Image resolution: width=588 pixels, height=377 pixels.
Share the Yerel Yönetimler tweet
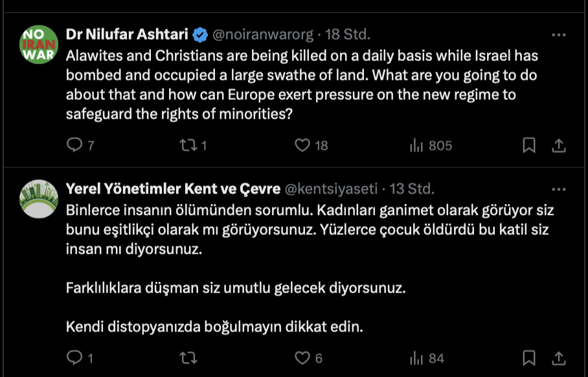(558, 358)
